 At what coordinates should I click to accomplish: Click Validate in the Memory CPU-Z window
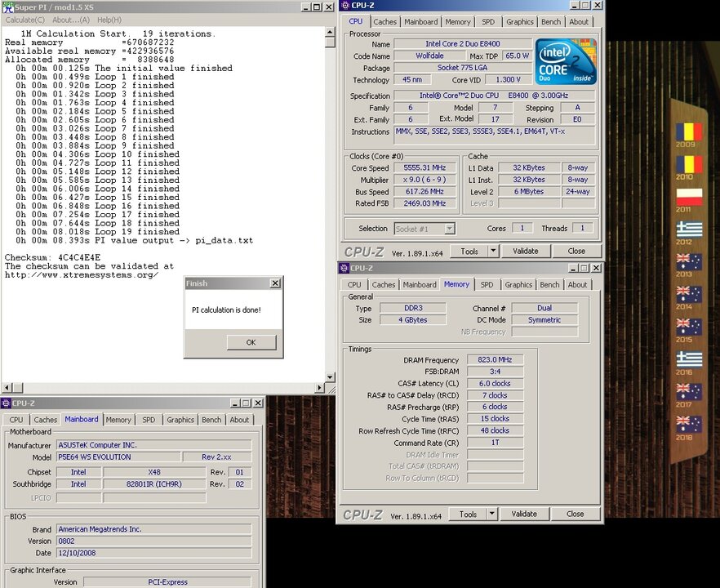click(x=524, y=514)
